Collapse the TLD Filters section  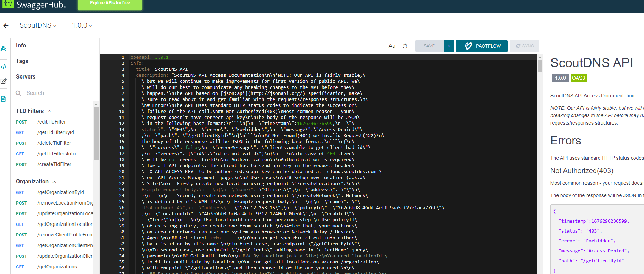tap(50, 111)
